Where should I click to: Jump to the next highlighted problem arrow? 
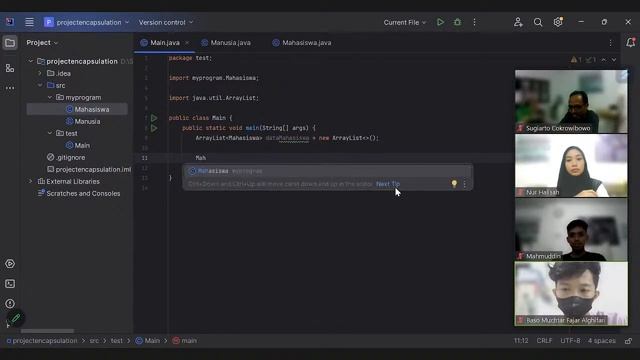pyautogui.click(x=614, y=60)
